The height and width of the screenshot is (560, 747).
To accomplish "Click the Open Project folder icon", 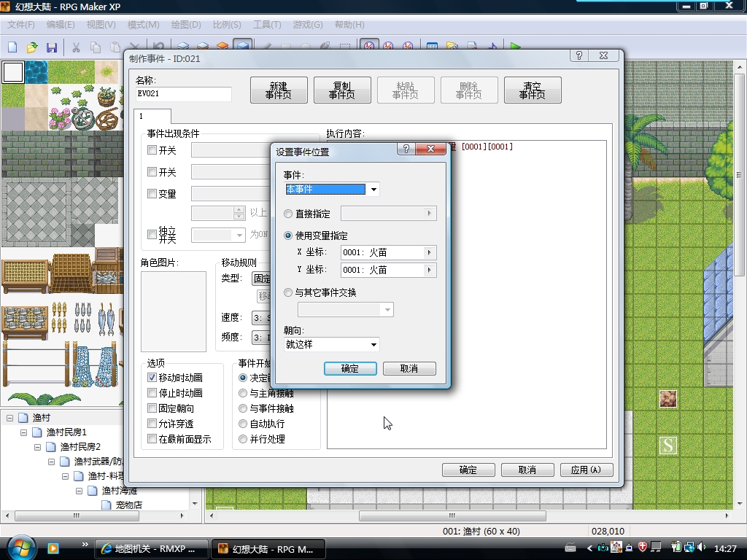I will 32,47.
